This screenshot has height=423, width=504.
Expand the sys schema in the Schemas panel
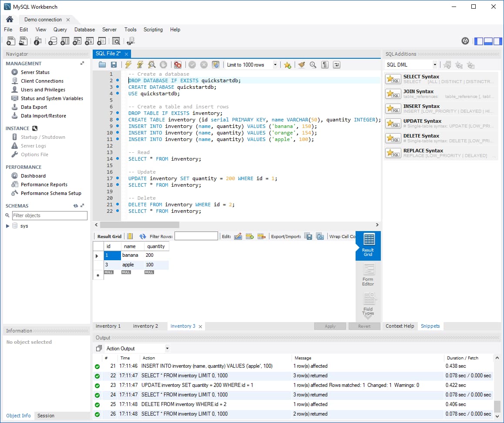7,226
